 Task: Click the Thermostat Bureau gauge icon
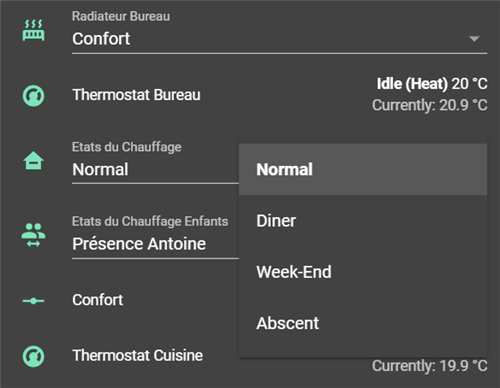pyautogui.click(x=33, y=96)
